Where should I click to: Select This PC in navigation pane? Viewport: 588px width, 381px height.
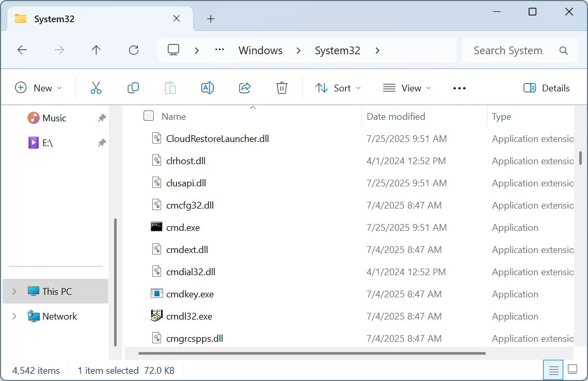point(57,291)
